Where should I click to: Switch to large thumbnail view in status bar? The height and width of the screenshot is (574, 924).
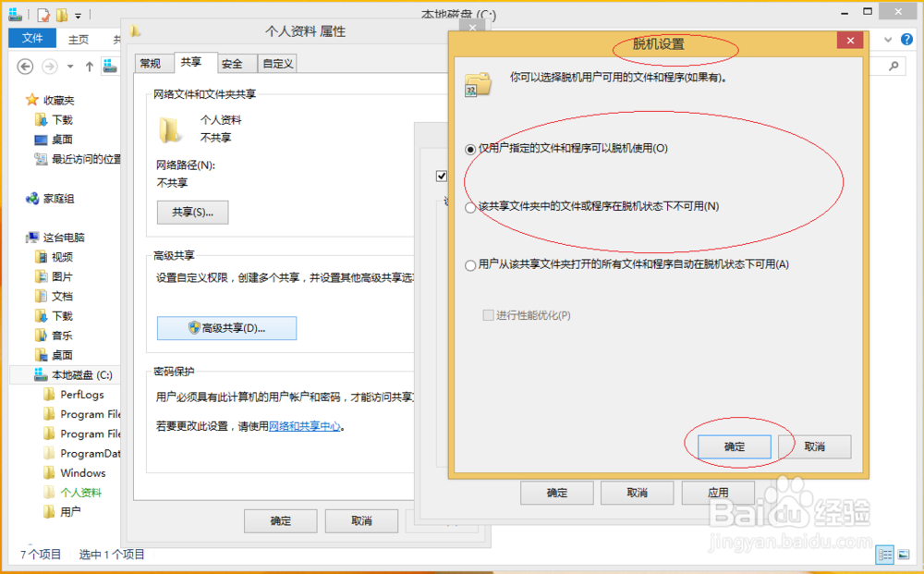(x=903, y=555)
